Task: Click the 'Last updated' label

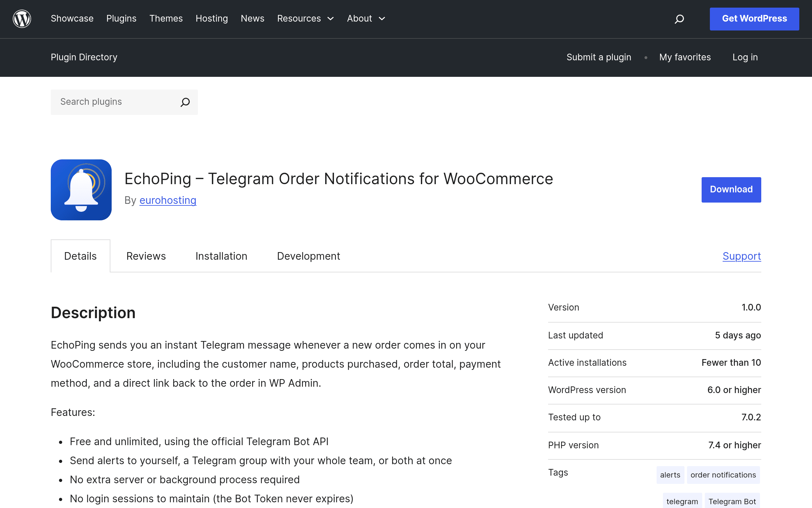Action: [575, 335]
